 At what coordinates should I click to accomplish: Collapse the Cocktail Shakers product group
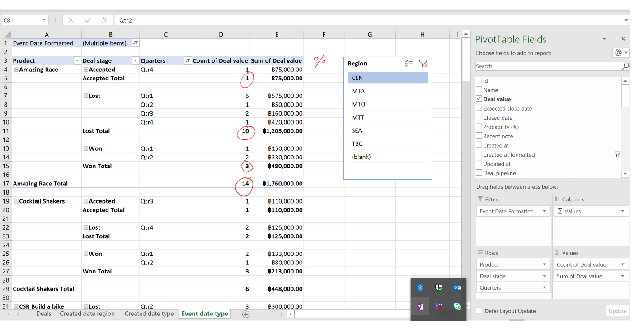point(16,201)
